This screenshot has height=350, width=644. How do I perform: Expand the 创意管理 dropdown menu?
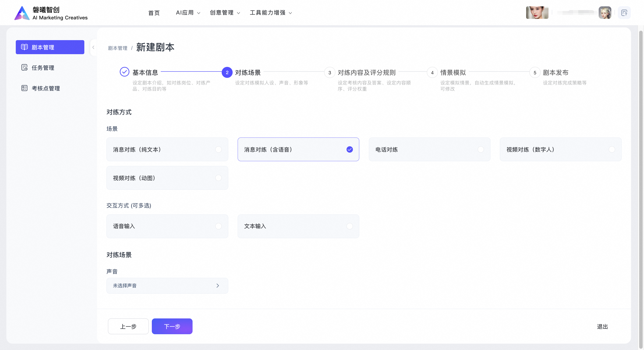tap(225, 13)
